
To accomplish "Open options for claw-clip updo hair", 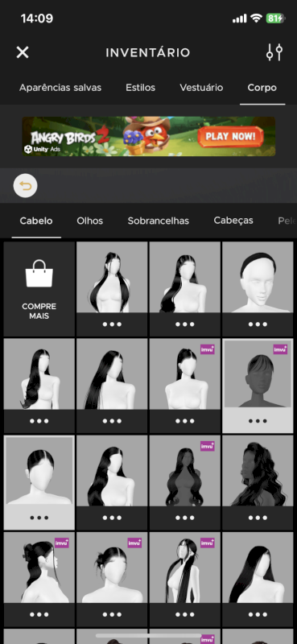I will click(39, 615).
